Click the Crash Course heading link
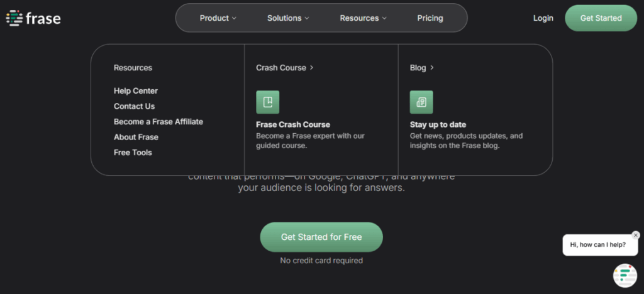The height and width of the screenshot is (294, 644). click(285, 68)
